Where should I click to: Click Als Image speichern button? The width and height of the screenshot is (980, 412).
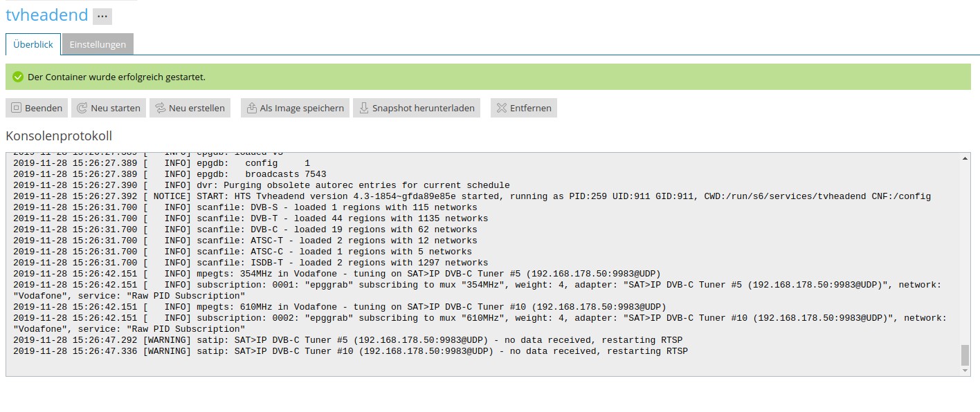pos(295,108)
